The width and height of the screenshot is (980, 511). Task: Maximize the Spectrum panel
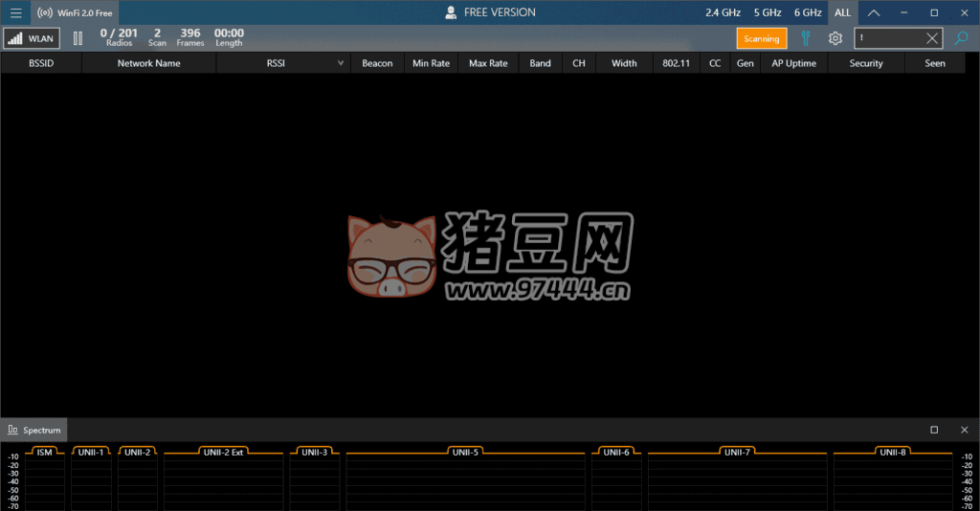click(934, 430)
